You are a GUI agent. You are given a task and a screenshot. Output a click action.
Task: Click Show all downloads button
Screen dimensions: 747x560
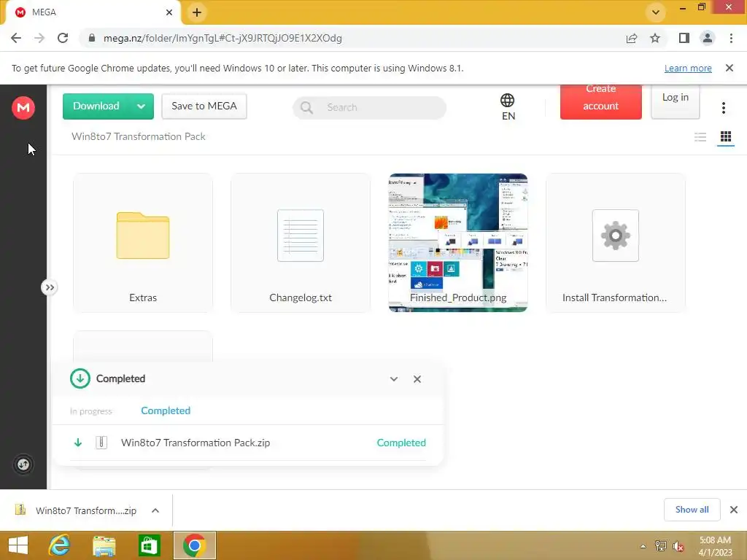point(692,510)
